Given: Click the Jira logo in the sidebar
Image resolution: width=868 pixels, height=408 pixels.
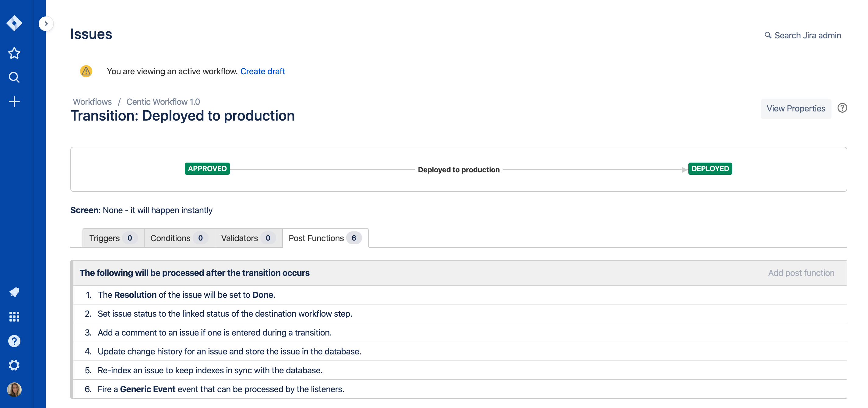Looking at the screenshot, I should point(14,23).
